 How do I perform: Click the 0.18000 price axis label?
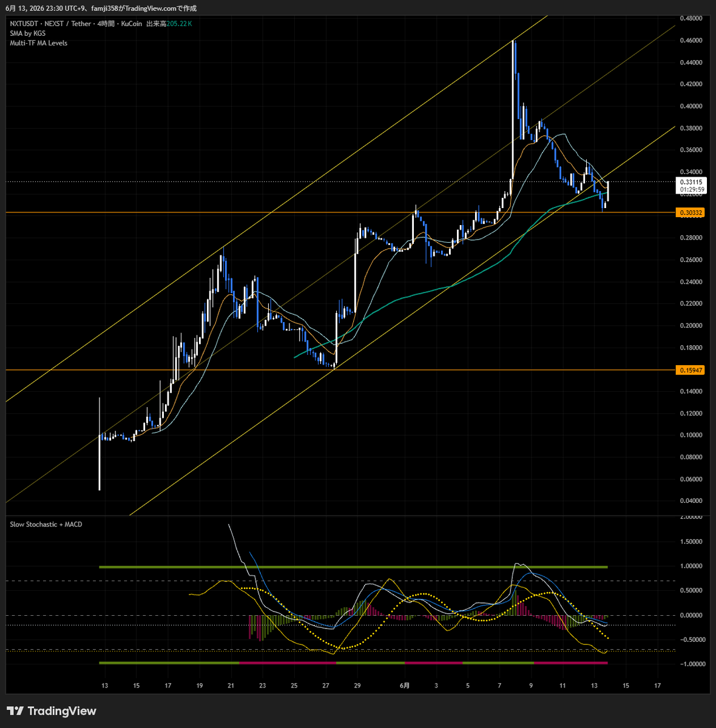tap(691, 348)
